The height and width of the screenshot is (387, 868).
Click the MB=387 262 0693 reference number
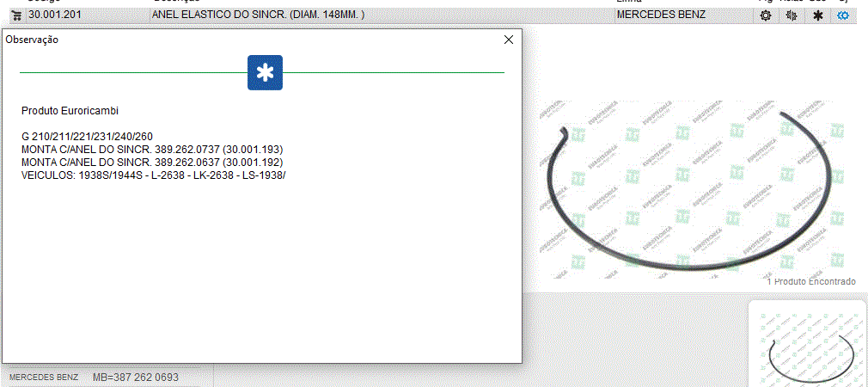point(136,378)
